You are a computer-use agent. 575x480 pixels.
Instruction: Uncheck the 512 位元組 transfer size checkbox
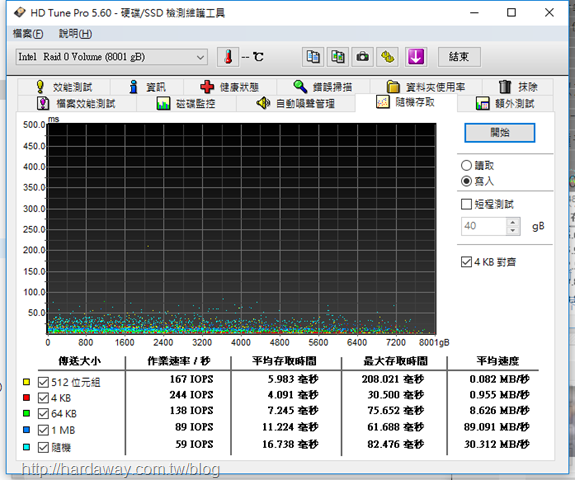43,382
